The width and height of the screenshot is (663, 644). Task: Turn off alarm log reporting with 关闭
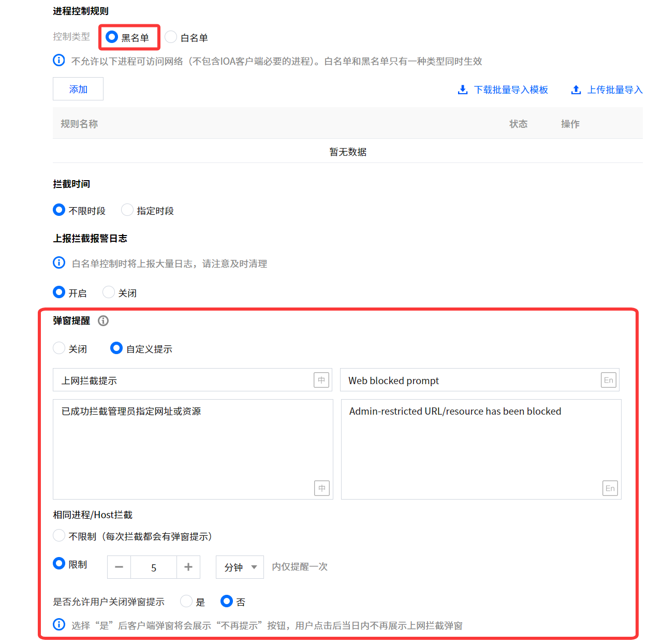point(109,292)
